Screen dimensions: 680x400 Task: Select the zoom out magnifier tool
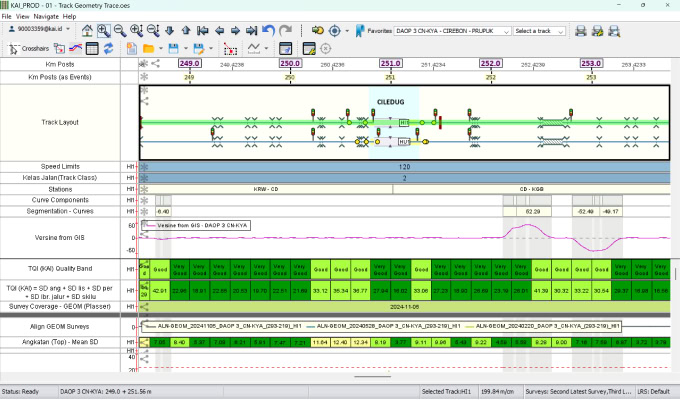pyautogui.click(x=120, y=31)
